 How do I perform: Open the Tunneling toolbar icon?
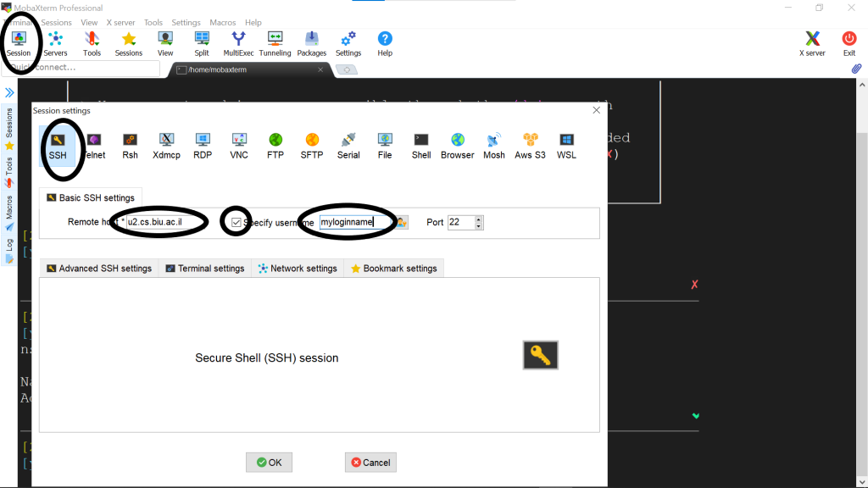click(275, 44)
